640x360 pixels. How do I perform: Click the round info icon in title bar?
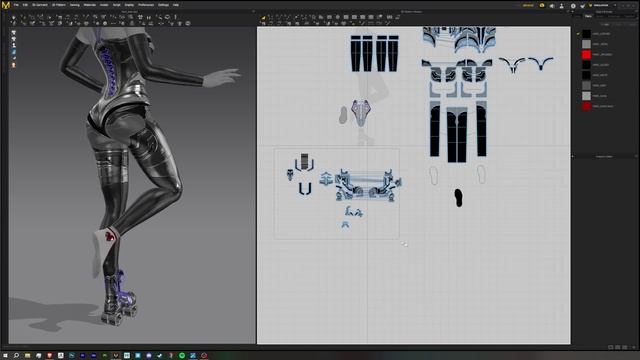(573, 6)
